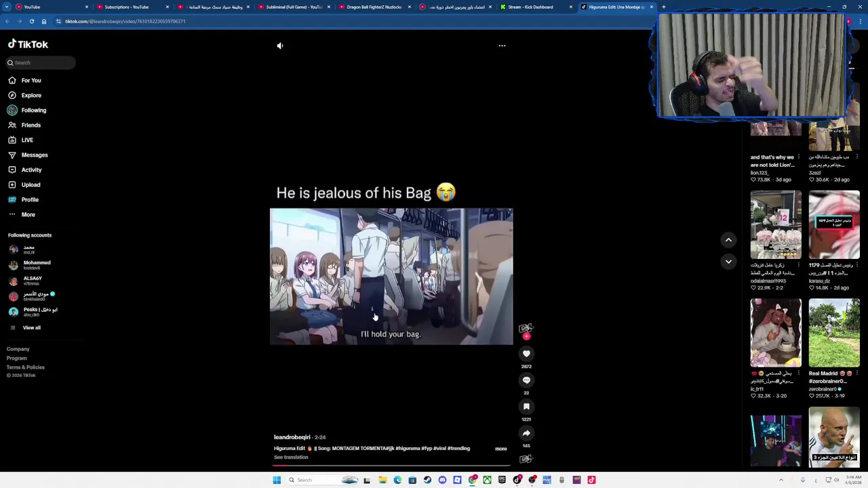
Task: Open options for the 'and that's why we' video
Action: 799,157
